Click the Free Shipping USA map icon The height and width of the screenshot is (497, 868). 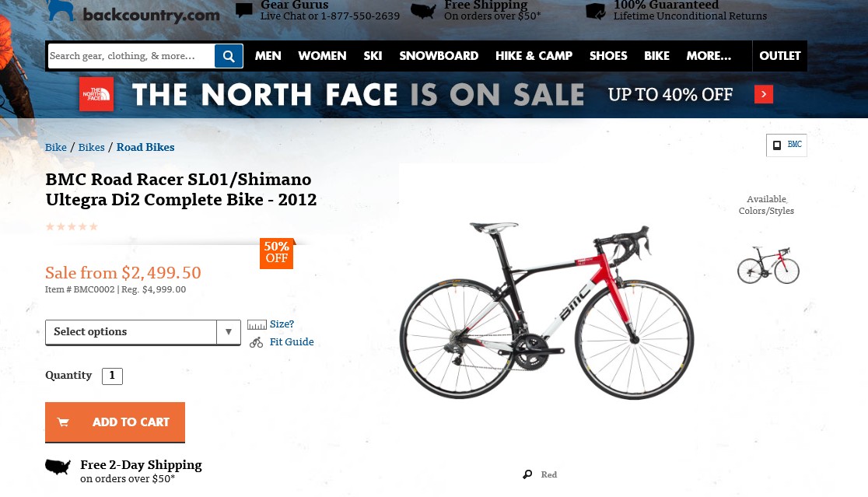tap(423, 11)
